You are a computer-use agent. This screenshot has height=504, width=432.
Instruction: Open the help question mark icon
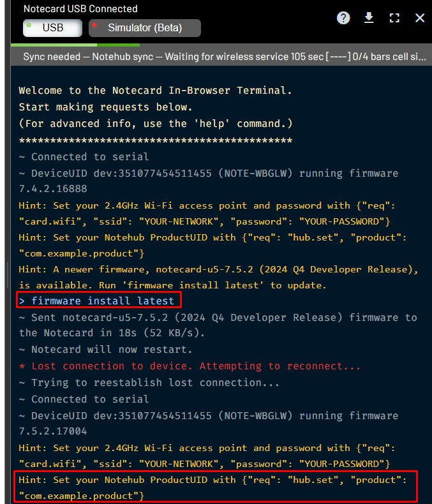343,18
